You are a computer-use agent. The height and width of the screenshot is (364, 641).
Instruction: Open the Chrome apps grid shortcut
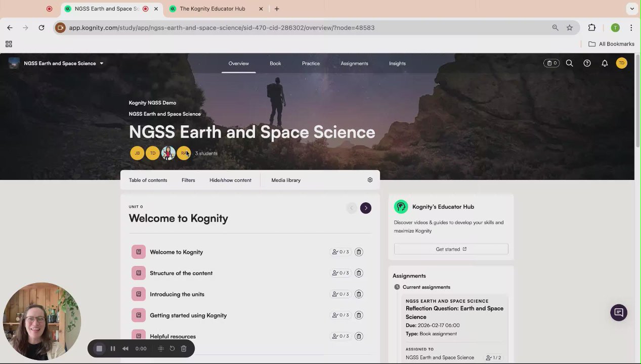click(9, 44)
